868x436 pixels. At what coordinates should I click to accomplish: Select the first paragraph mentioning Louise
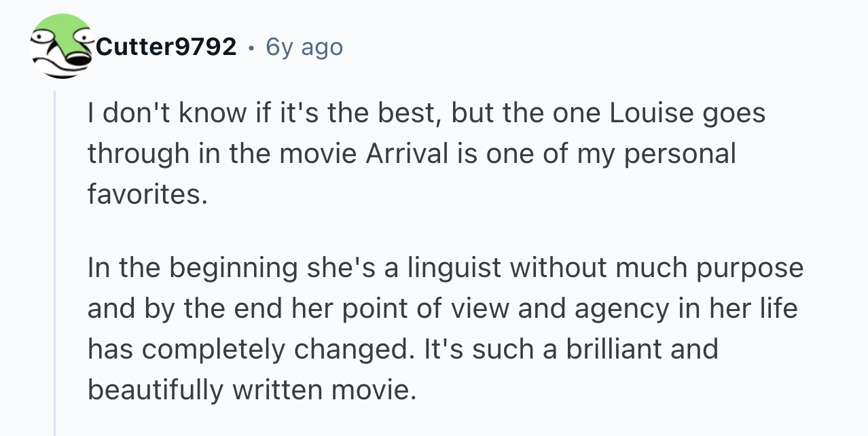pos(426,154)
